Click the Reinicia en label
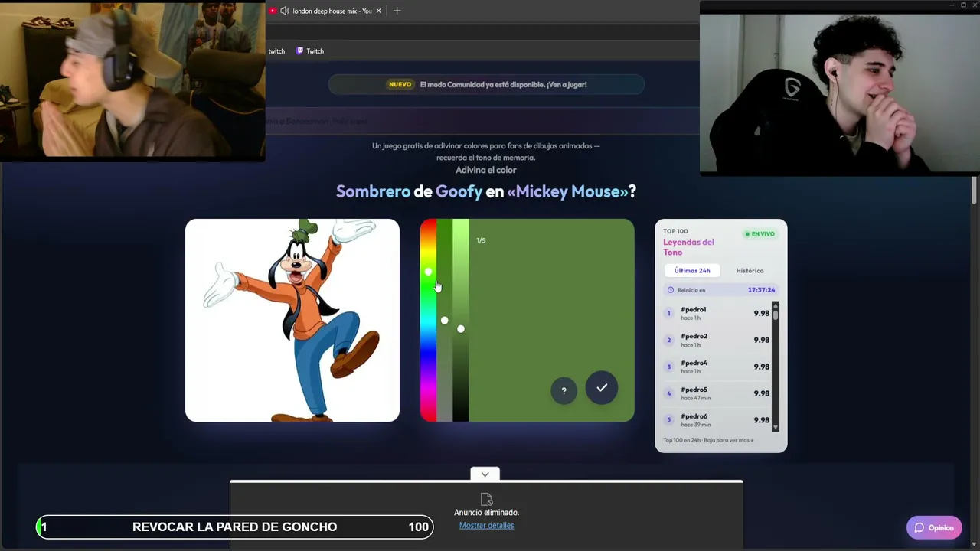The width and height of the screenshot is (980, 551). coord(691,290)
